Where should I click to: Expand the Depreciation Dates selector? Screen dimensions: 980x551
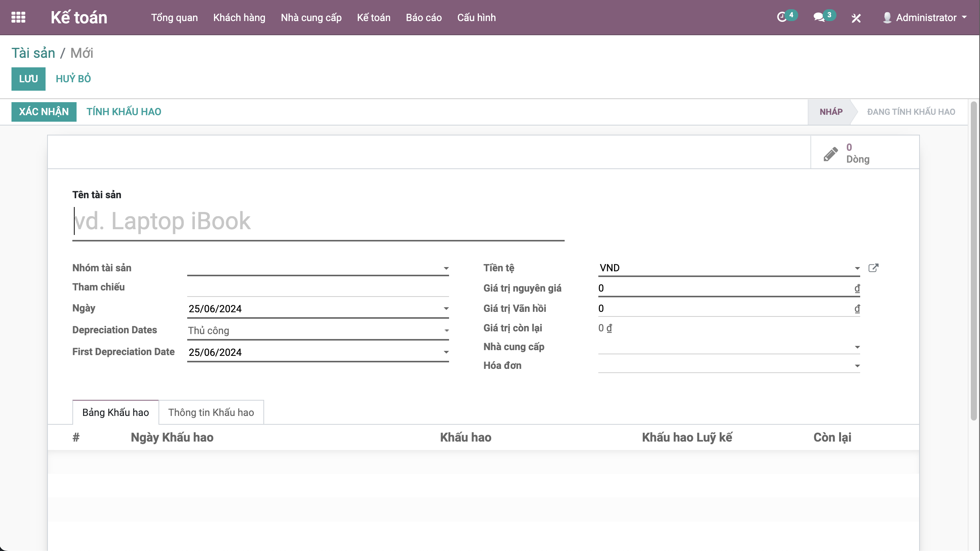coord(446,331)
